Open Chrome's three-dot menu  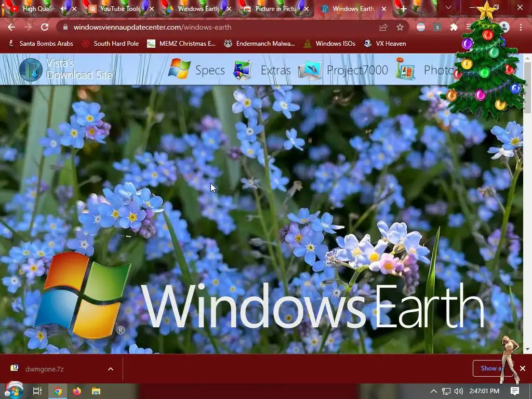[x=521, y=27]
